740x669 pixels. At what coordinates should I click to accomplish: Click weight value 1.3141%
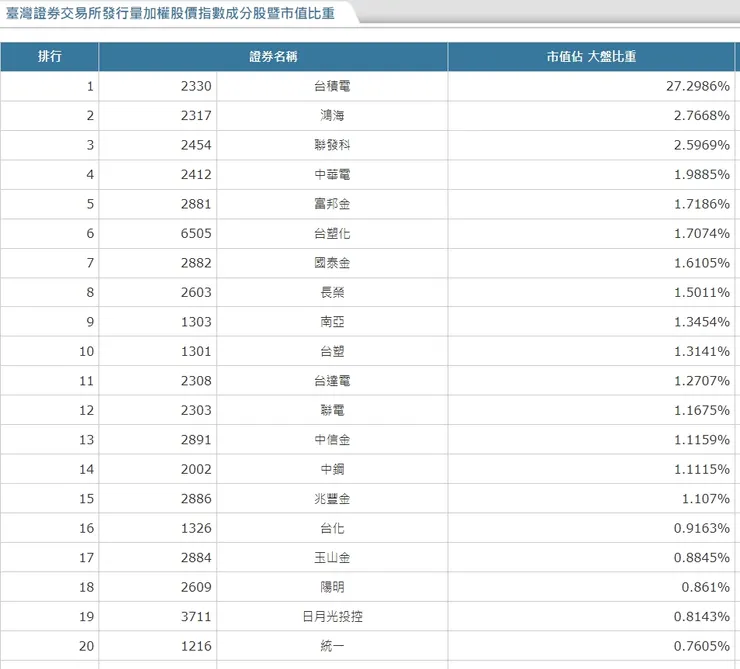[x=701, y=351]
